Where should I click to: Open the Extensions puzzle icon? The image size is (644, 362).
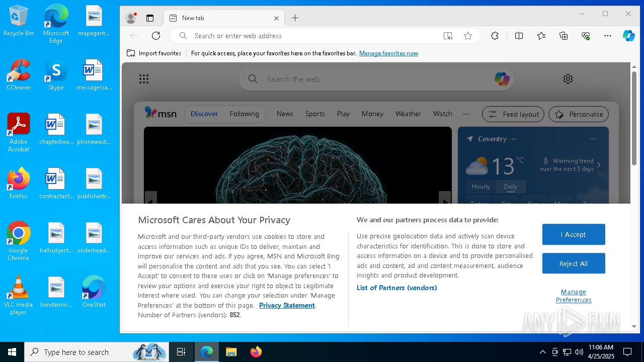point(495,36)
